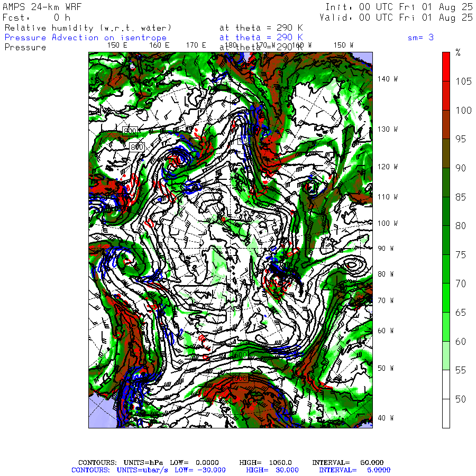Click the '80' colorbar value
476x476 pixels.
pyautogui.click(x=461, y=225)
